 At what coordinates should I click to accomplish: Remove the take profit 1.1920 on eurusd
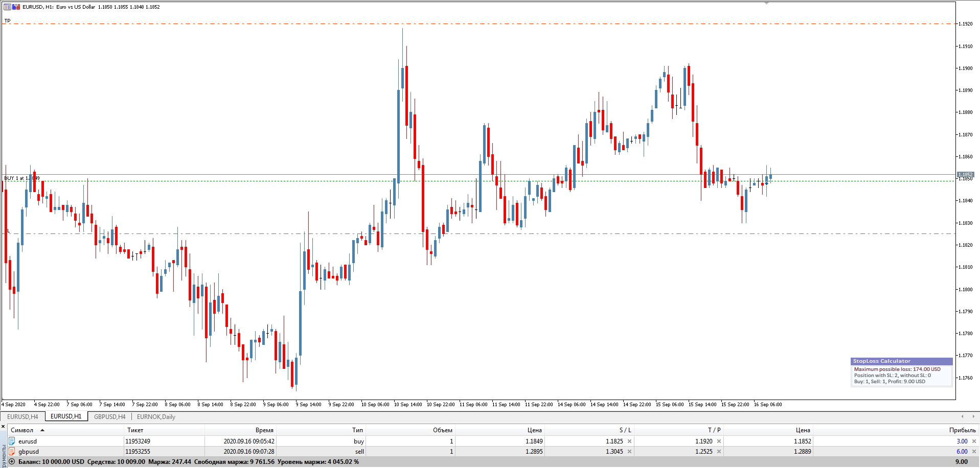pyautogui.click(x=719, y=441)
